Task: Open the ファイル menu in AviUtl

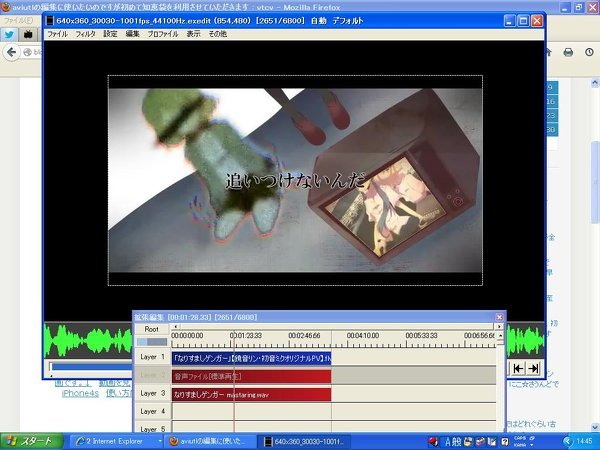Action: pos(57,34)
